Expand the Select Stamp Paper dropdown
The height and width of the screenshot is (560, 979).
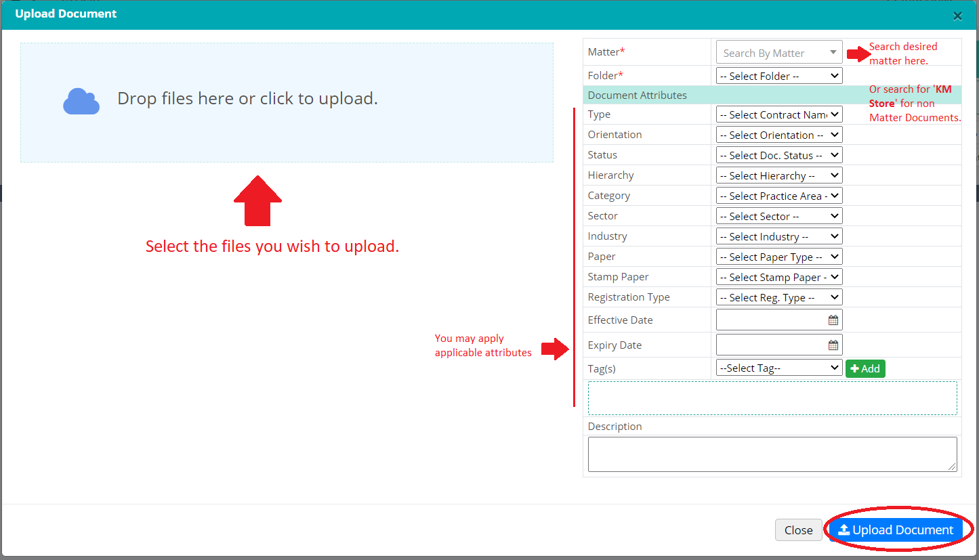pos(778,277)
